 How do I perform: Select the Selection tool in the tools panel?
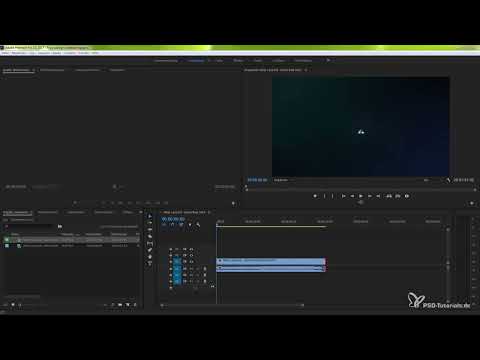tap(150, 216)
